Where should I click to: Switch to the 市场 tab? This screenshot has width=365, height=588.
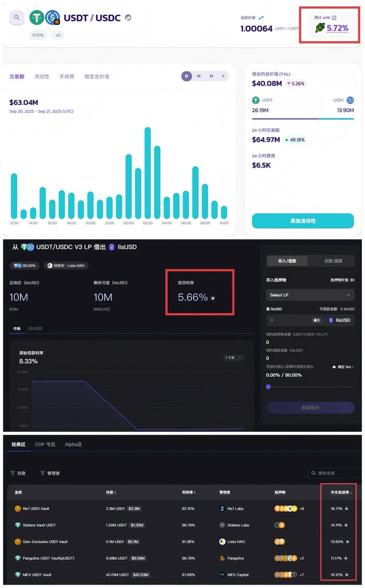point(17,328)
